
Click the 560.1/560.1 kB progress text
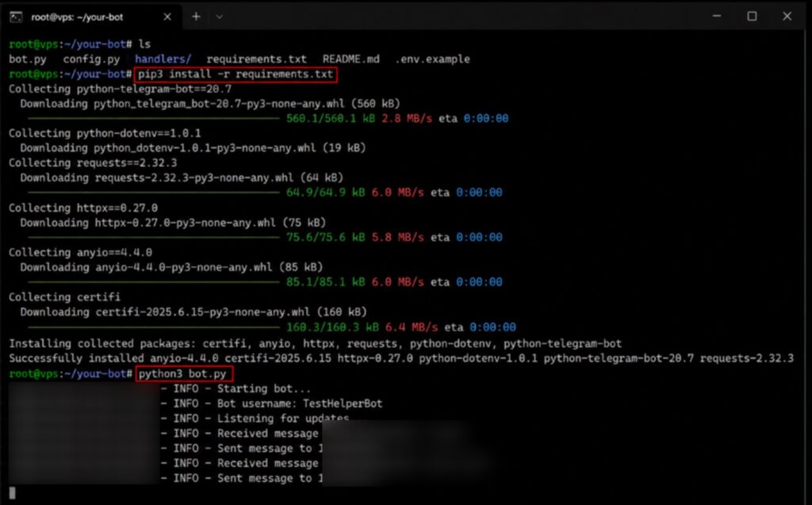pos(331,119)
